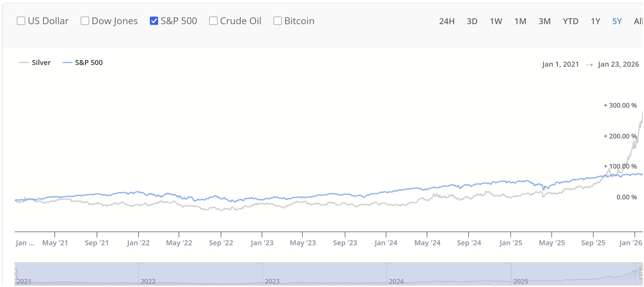Check the Dow Jones checkbox
Screen dimensions: 644x287
(x=85, y=21)
